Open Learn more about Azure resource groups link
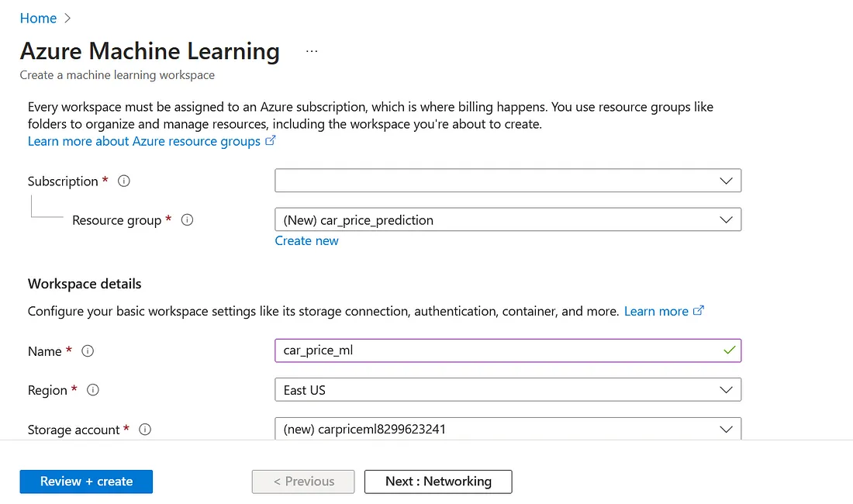853x504 pixels. 152,141
